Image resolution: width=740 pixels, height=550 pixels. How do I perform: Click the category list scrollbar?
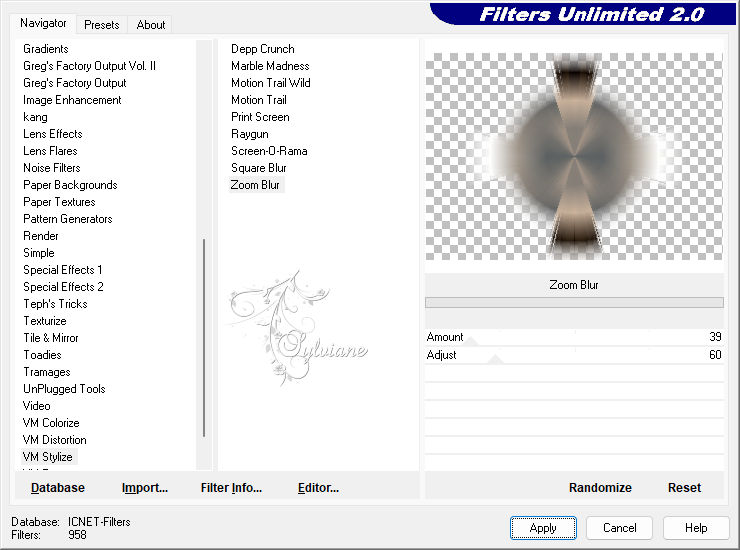point(204,338)
